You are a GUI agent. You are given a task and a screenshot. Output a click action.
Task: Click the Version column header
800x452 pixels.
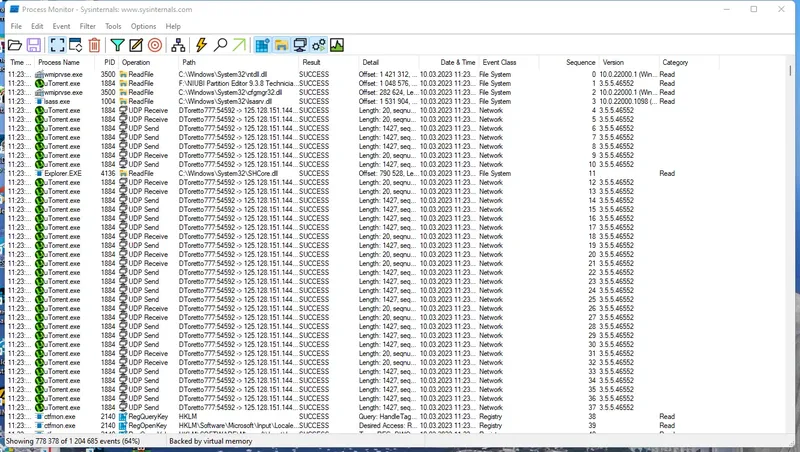[629, 62]
